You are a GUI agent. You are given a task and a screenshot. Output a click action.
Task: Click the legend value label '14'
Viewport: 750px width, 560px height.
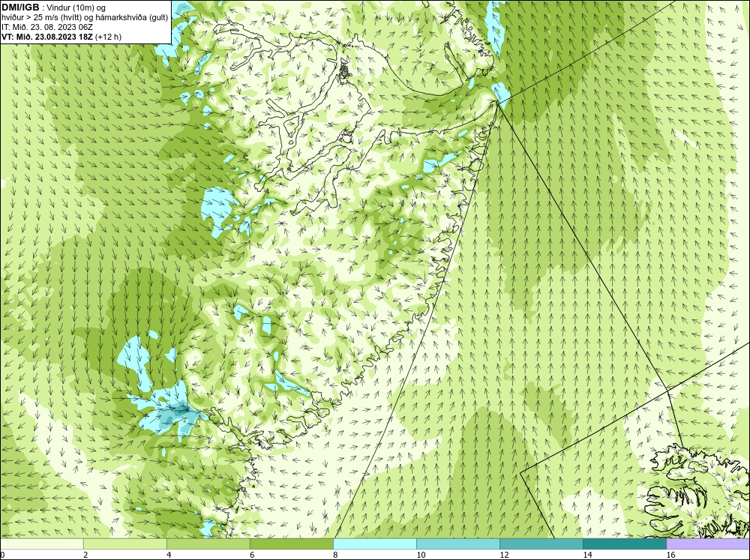[x=587, y=555]
